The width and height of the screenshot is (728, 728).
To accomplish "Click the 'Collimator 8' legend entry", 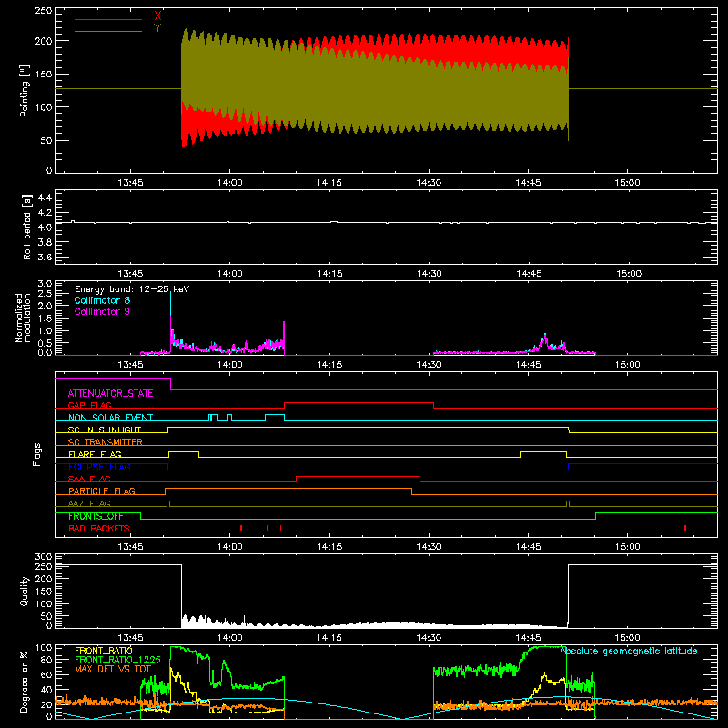I will pos(102,300).
